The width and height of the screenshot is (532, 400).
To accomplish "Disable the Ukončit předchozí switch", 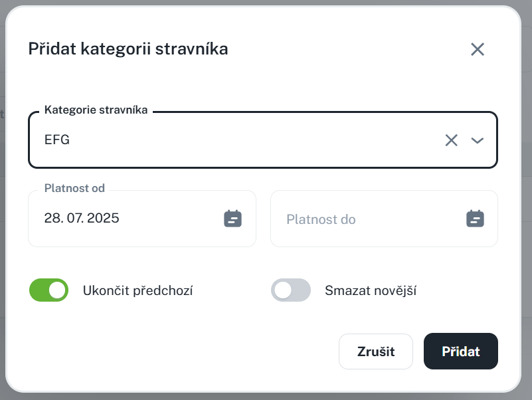I will pos(49,290).
